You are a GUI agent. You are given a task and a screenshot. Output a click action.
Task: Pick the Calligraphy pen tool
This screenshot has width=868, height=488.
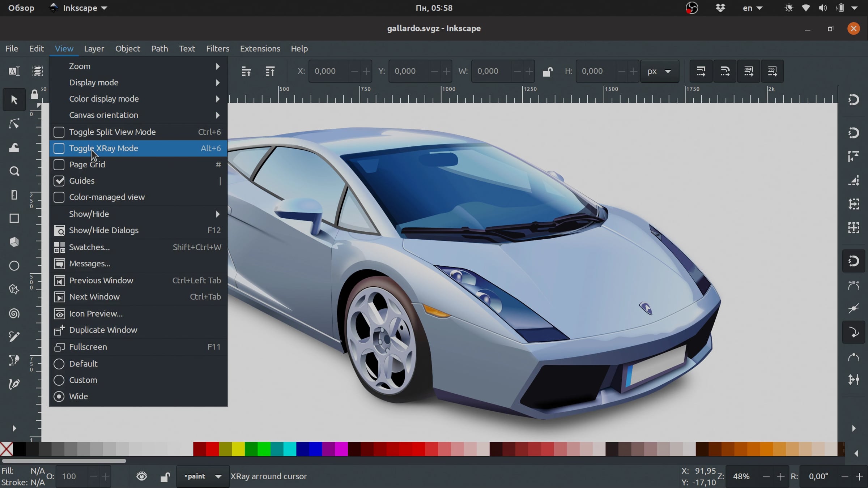14,384
